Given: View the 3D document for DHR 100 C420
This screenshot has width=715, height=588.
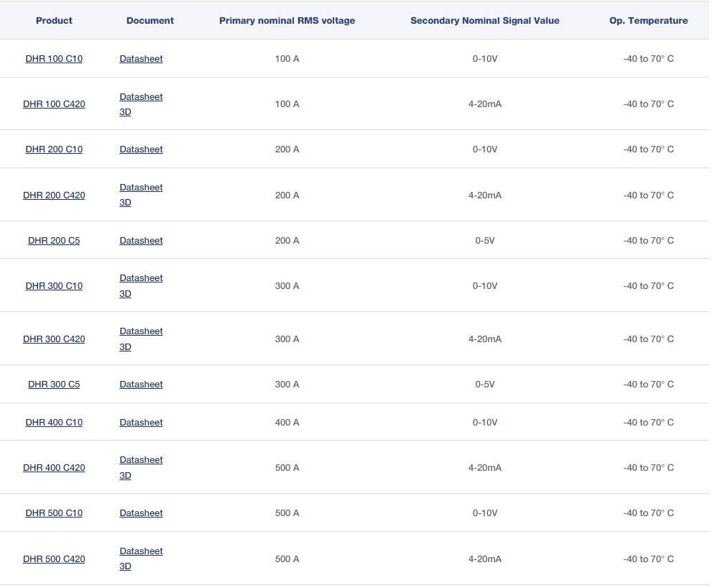Looking at the screenshot, I should (125, 112).
